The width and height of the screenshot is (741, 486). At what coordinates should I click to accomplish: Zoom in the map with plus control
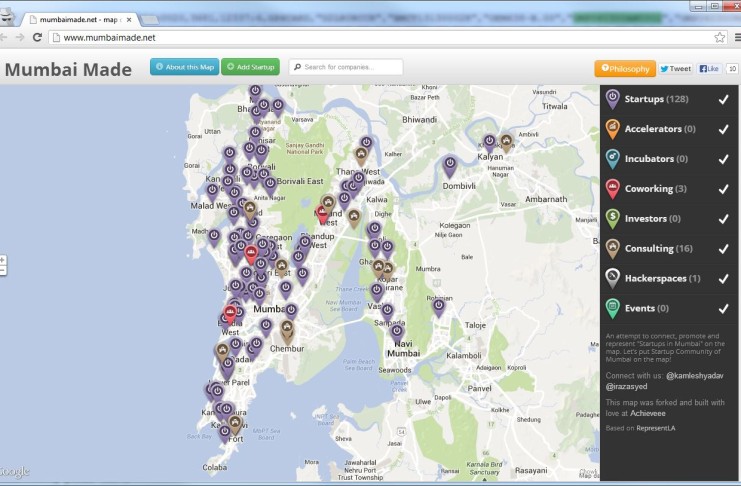click(3, 260)
